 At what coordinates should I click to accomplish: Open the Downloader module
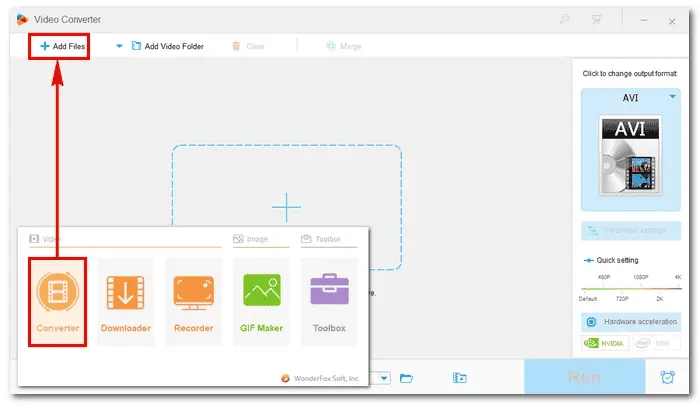click(125, 302)
